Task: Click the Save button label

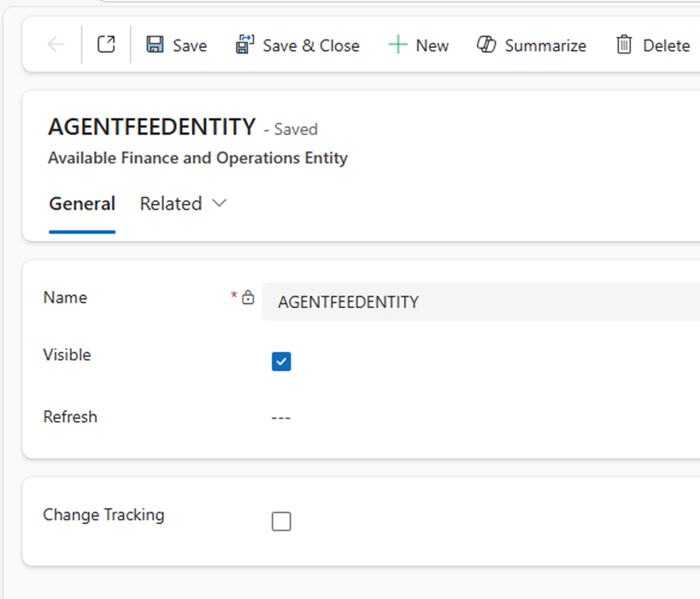Action: (190, 45)
